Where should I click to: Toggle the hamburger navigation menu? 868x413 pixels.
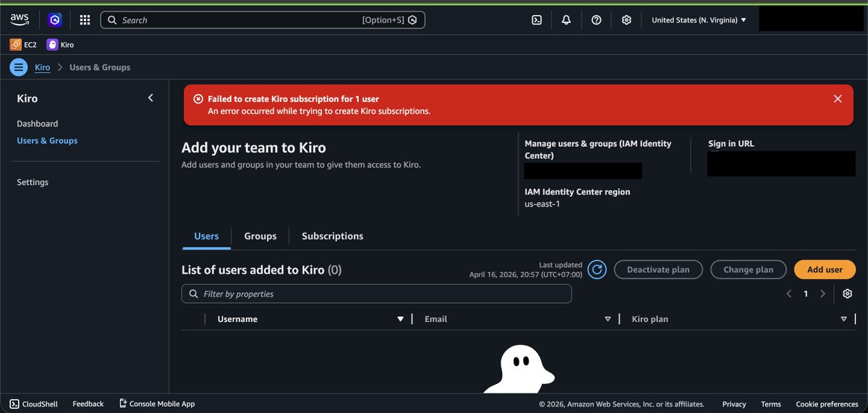click(x=19, y=67)
